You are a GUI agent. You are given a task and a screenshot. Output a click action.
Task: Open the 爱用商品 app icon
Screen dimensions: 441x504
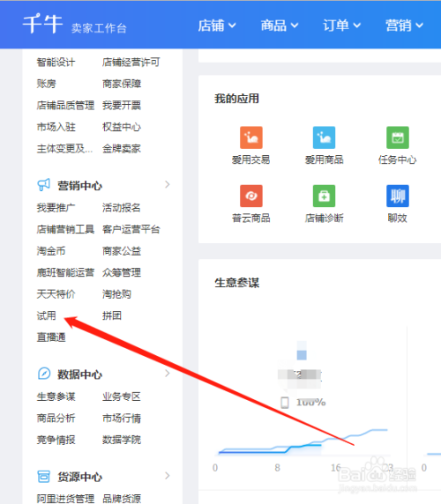point(324,137)
